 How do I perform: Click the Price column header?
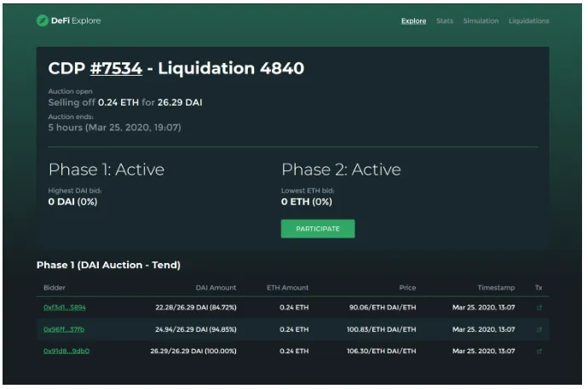coord(407,288)
